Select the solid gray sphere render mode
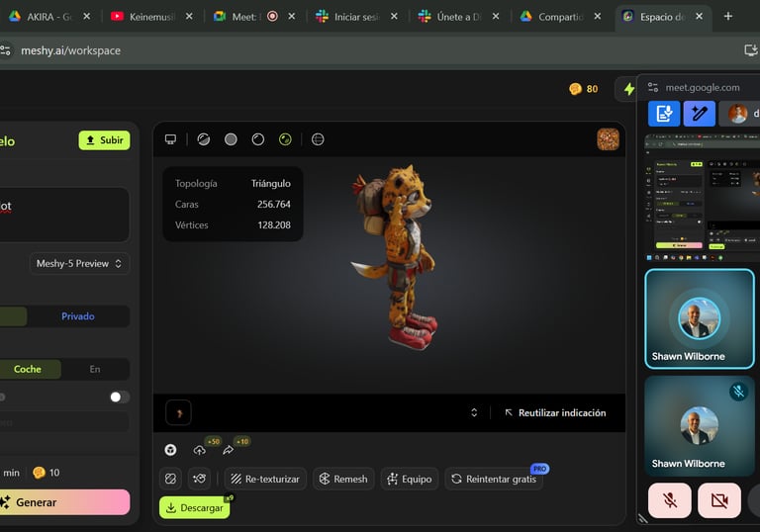This screenshot has height=532, width=760. (x=231, y=139)
